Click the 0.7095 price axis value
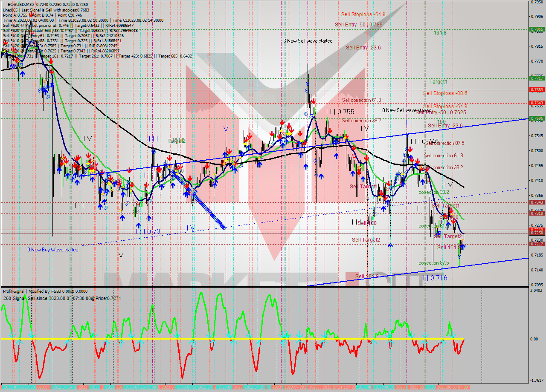Image resolution: width=546 pixels, height=392 pixels. [x=537, y=285]
